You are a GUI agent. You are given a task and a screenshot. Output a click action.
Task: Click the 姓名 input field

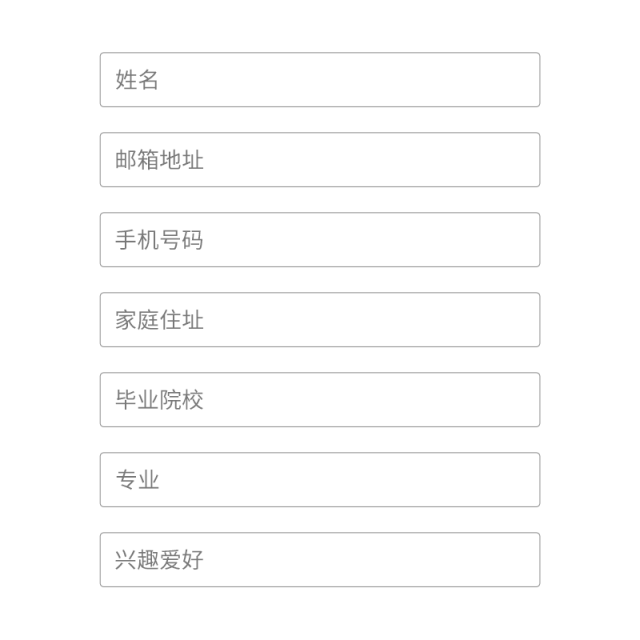coord(320,80)
